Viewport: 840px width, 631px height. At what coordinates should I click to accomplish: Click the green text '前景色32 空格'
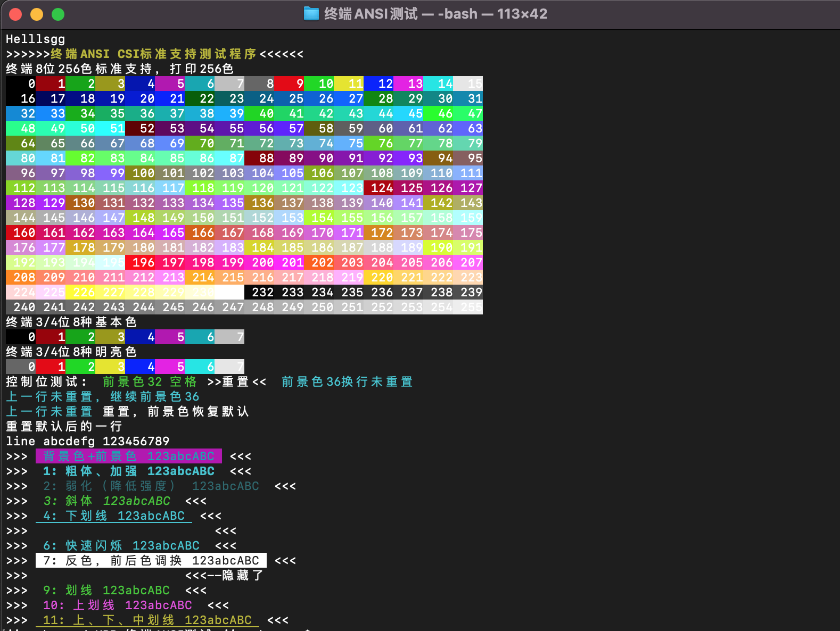150,381
